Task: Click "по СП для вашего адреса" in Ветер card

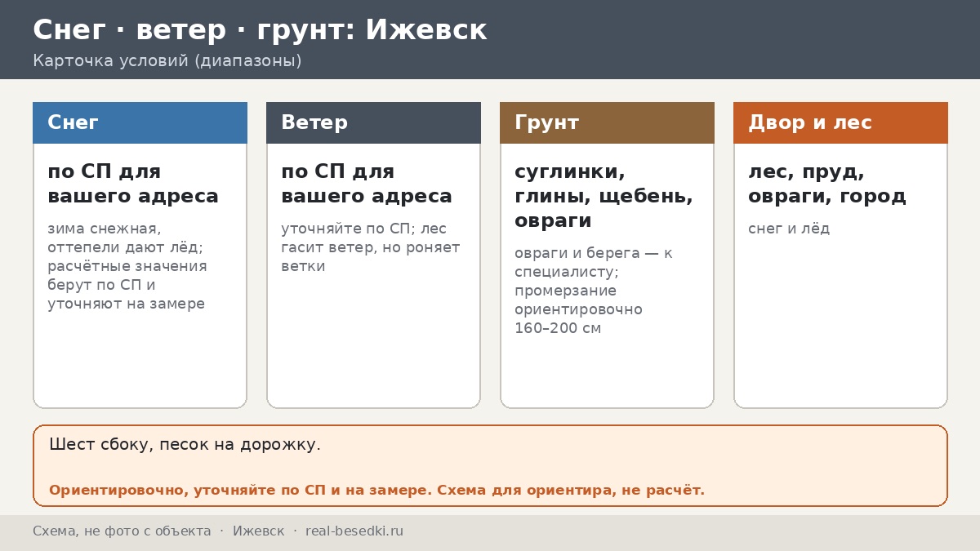Action: point(367,184)
